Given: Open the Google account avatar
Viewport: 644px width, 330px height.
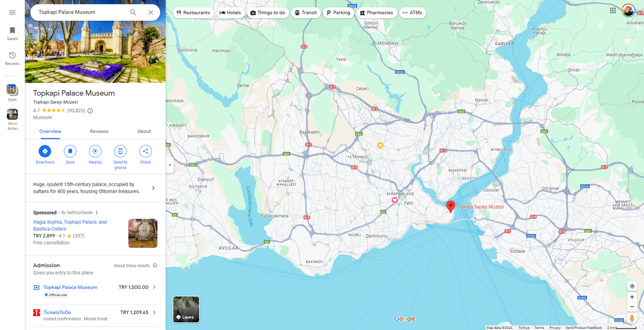Looking at the screenshot, I should 628,10.
